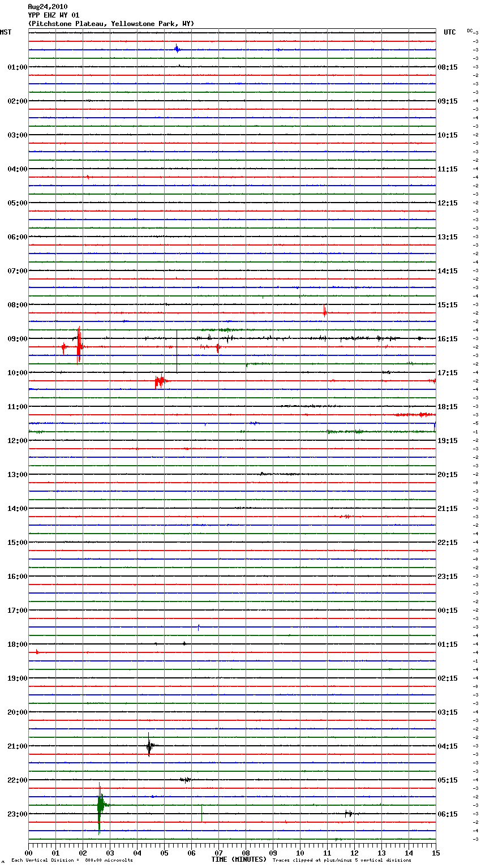Click UTC label 04:15
Screen dimensions: 481x868
tap(448, 746)
